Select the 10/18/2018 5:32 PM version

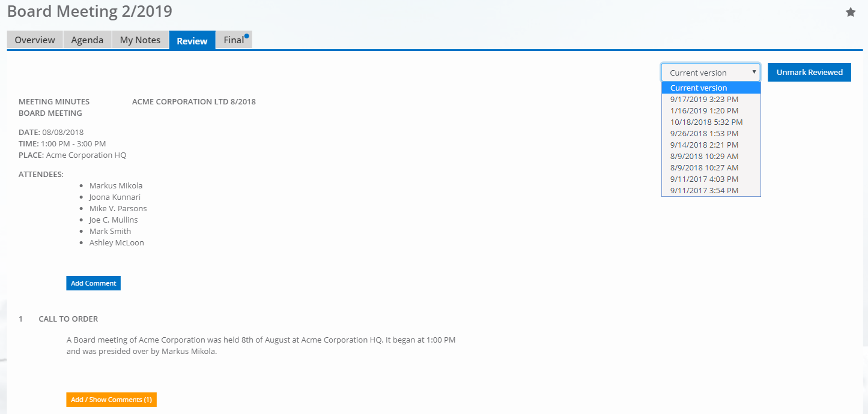[706, 122]
